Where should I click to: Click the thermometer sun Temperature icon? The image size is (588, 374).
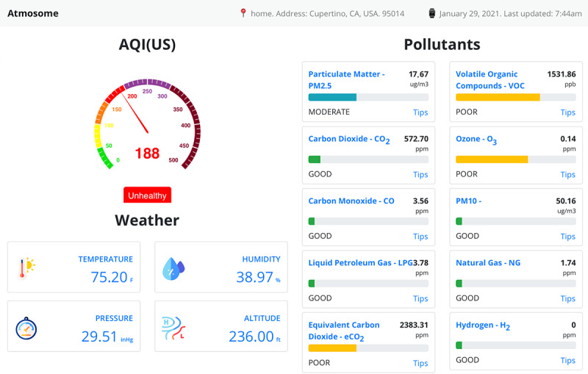pyautogui.click(x=26, y=268)
